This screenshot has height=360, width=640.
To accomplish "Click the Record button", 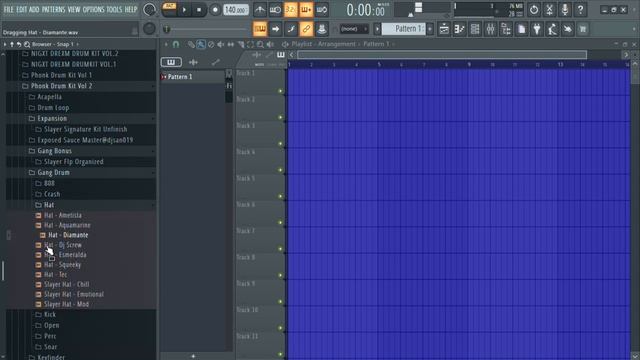I will click(x=215, y=9).
